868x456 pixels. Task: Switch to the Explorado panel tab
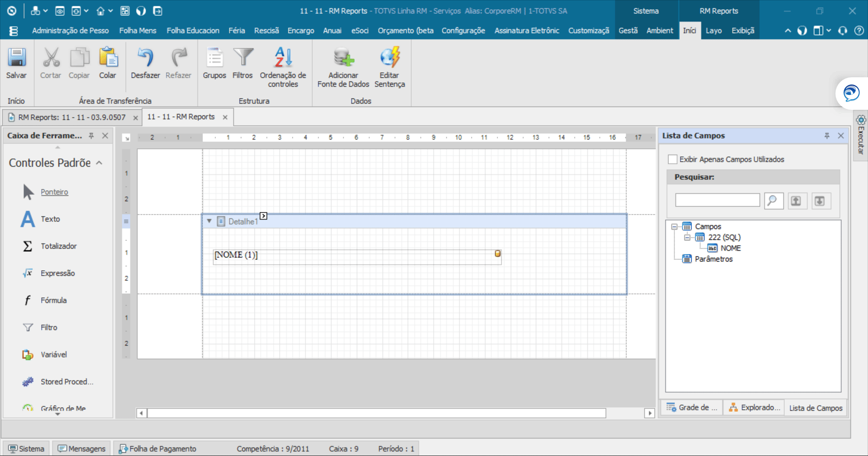click(x=753, y=407)
